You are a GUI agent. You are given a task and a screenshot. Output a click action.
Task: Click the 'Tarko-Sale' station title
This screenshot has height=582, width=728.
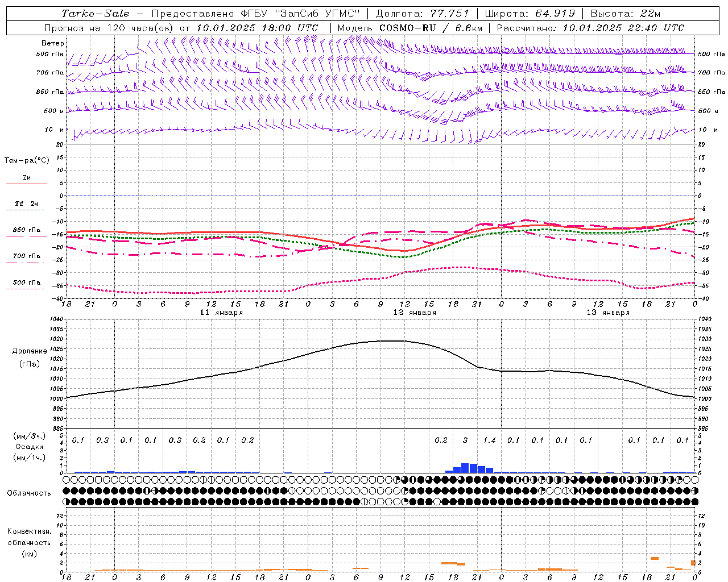[x=95, y=14]
